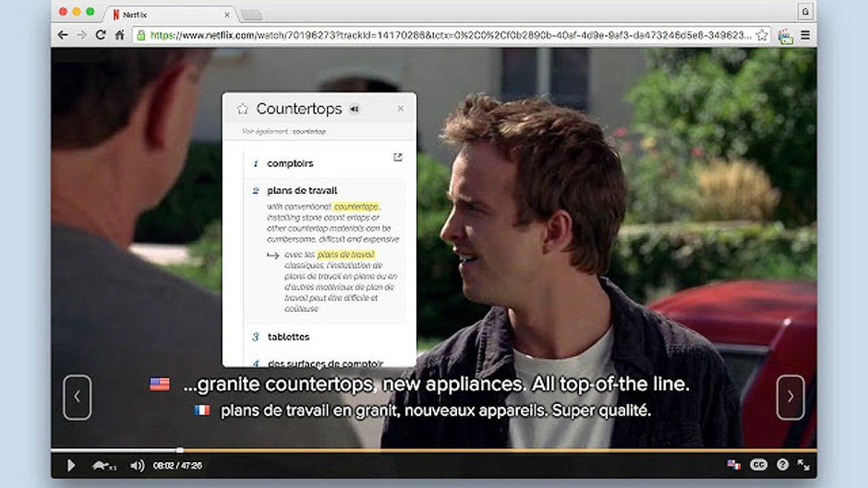Open the Chrome hamburger menu
868x488 pixels.
pyautogui.click(x=805, y=35)
